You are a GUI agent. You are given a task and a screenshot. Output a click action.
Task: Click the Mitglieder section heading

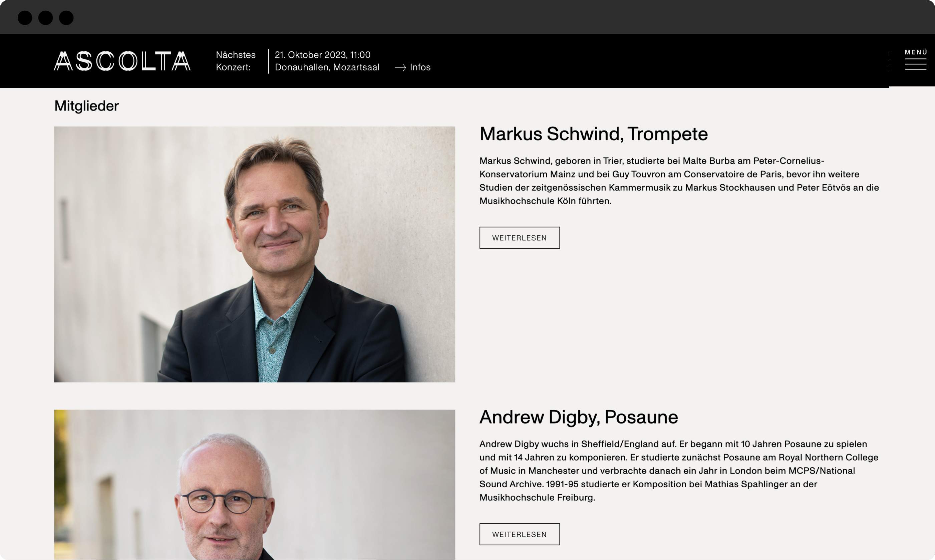coord(86,106)
